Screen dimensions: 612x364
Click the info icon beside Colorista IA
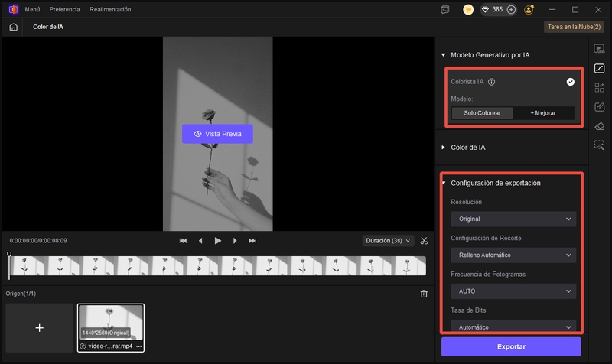pyautogui.click(x=492, y=82)
